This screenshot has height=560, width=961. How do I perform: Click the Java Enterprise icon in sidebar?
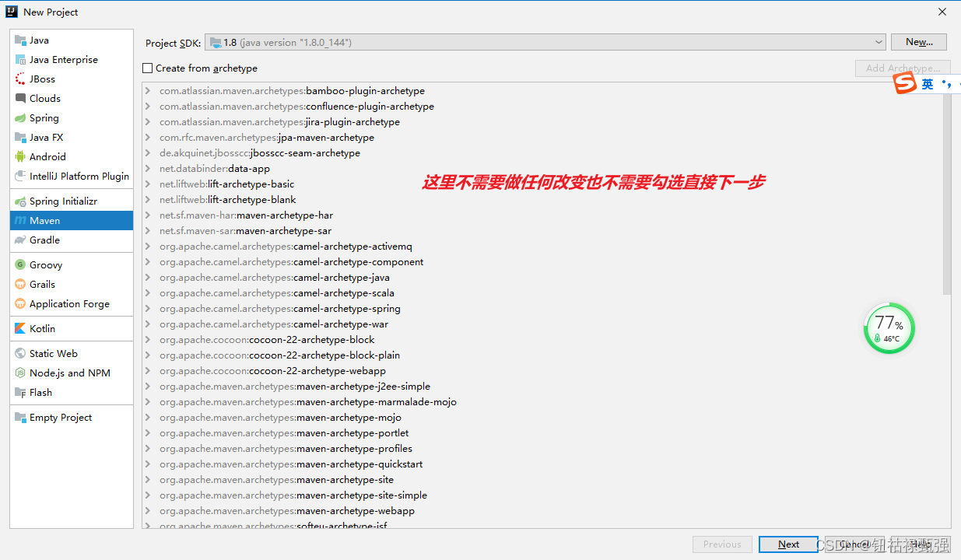(21, 60)
